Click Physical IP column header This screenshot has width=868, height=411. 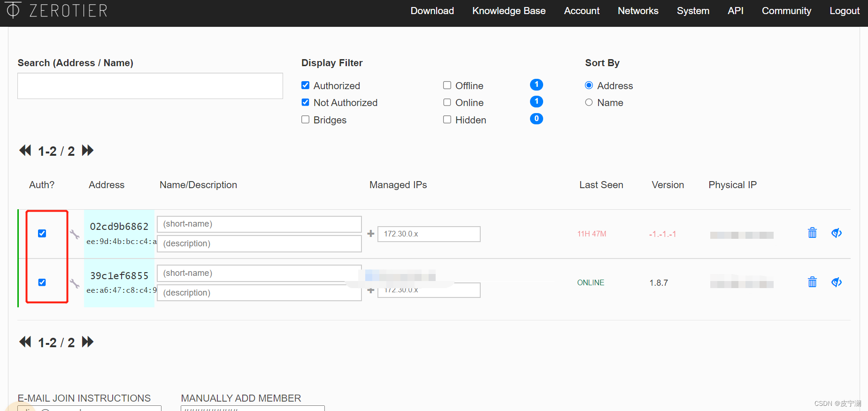tap(733, 185)
